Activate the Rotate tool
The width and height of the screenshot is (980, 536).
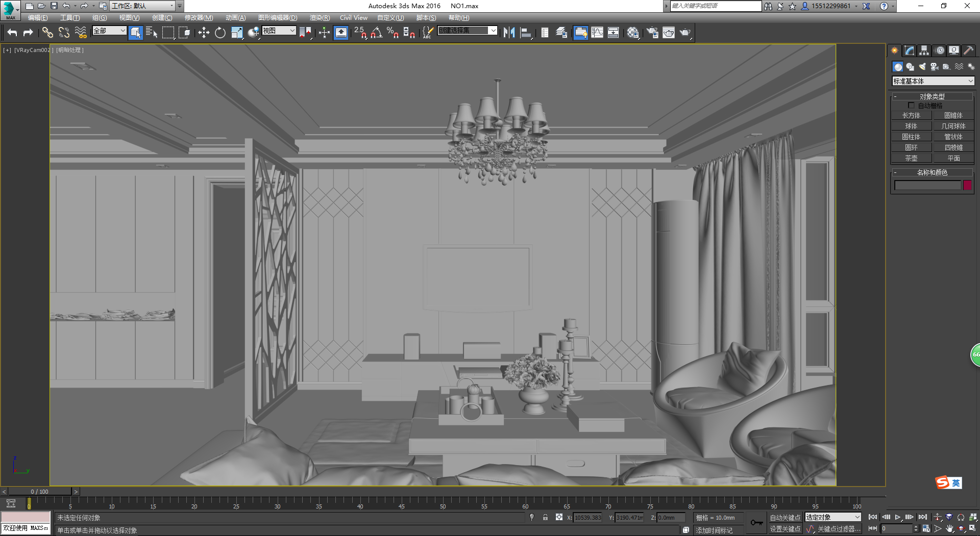[220, 33]
